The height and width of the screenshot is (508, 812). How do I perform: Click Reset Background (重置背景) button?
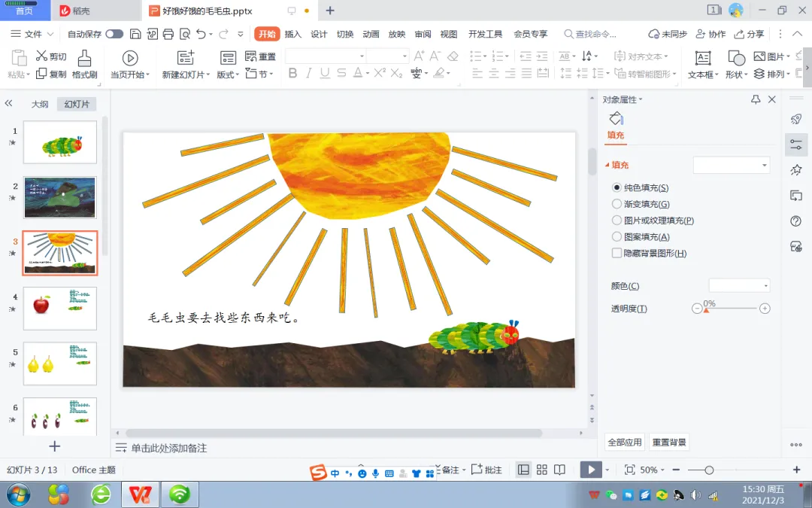pos(669,443)
